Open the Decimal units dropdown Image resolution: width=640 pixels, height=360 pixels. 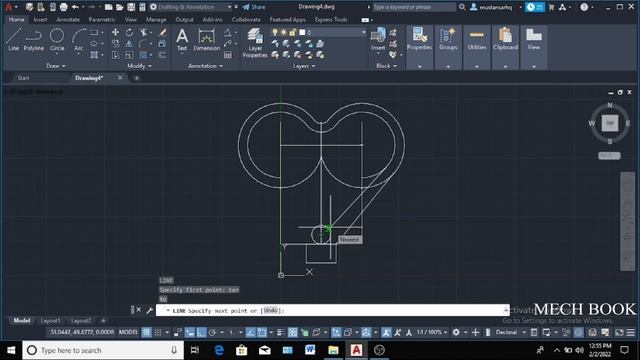coord(510,332)
